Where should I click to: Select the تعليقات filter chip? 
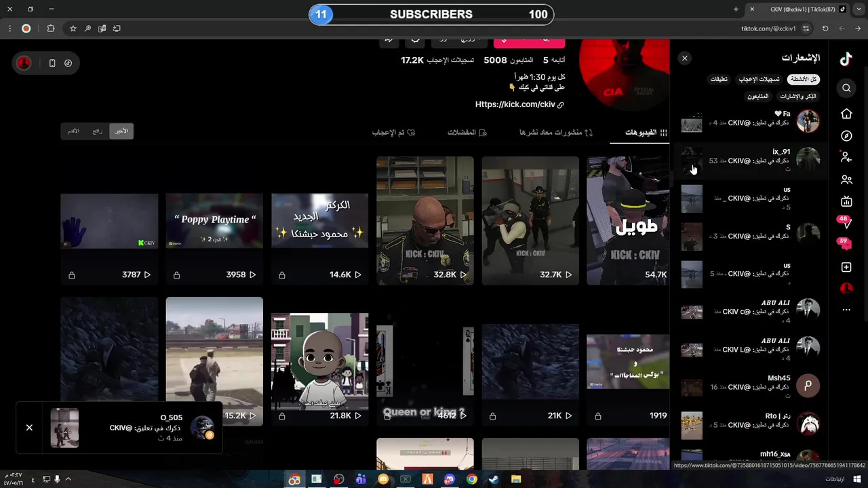719,79
